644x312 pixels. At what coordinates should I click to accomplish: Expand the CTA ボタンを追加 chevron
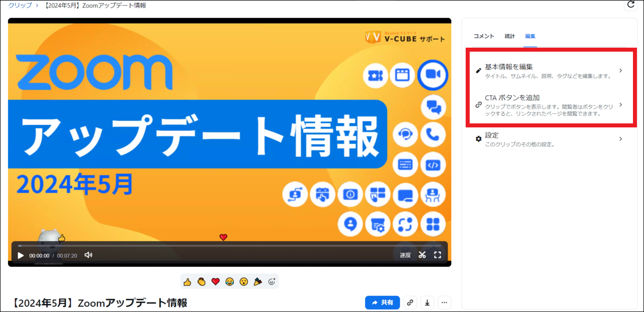coord(621,105)
